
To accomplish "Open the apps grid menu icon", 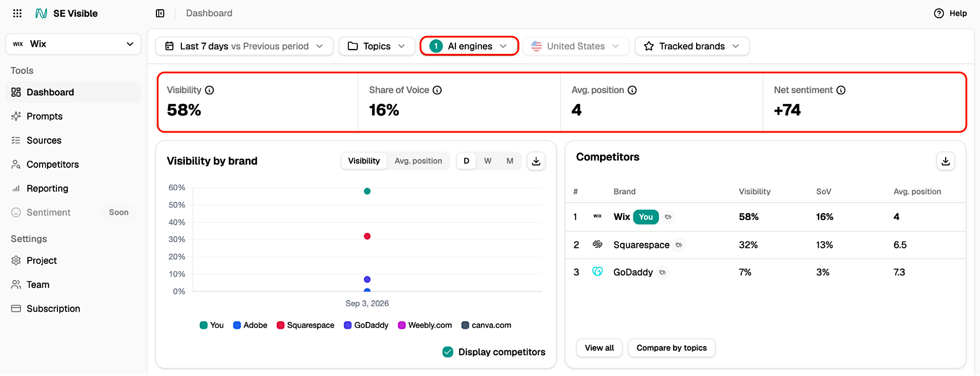I will click(17, 13).
